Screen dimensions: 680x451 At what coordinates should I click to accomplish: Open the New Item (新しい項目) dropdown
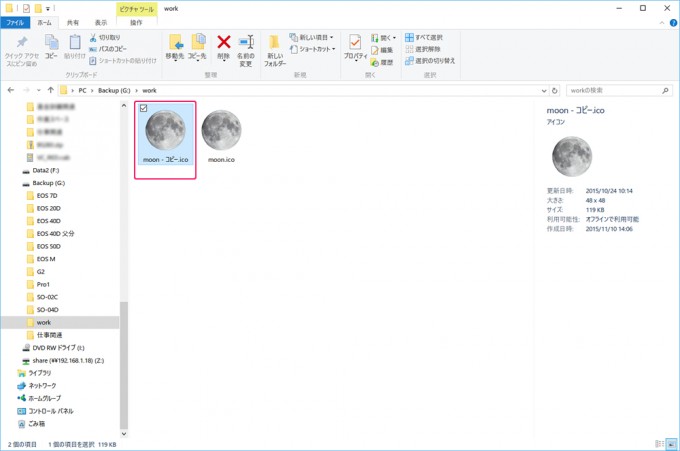[311, 37]
